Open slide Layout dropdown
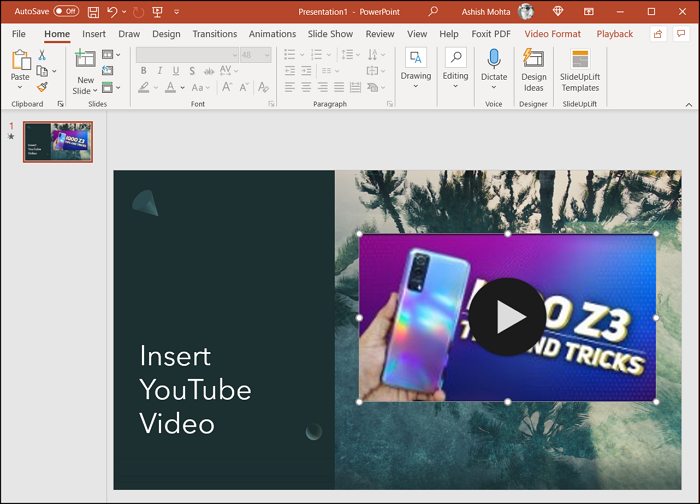The image size is (700, 504). (111, 54)
